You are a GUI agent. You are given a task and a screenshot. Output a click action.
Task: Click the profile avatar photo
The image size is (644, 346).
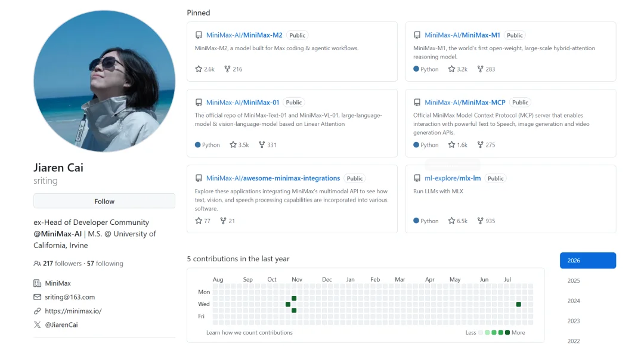pos(104,81)
